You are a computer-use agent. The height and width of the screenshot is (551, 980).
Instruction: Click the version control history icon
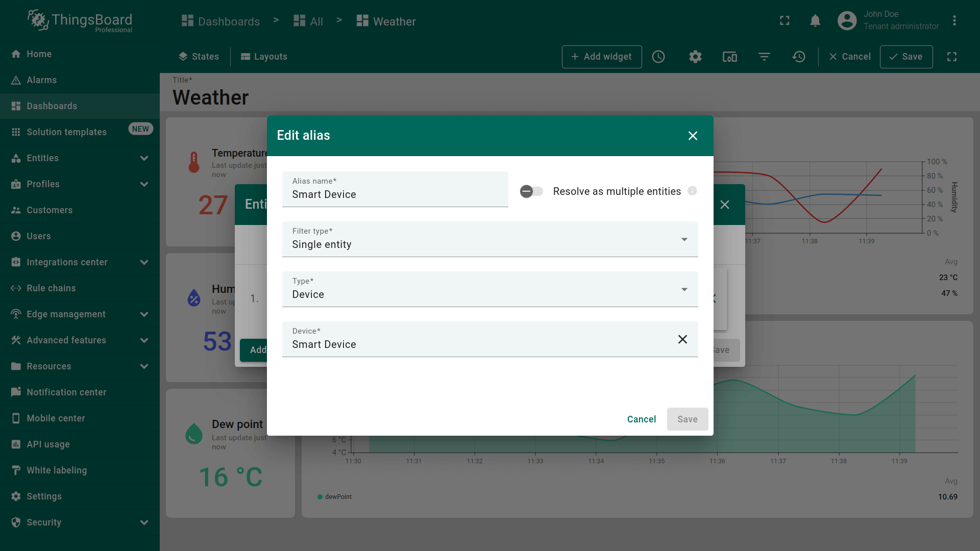(x=799, y=57)
